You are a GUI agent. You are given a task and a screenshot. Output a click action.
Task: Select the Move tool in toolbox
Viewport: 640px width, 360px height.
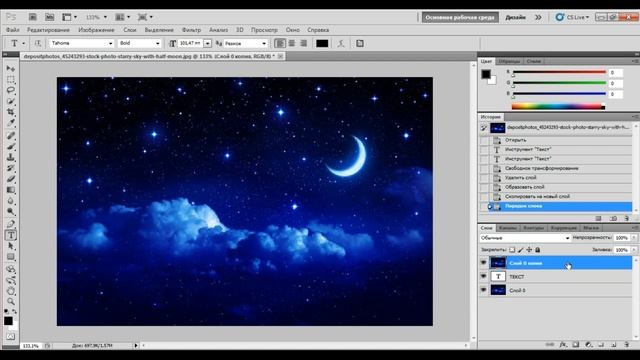(11, 68)
